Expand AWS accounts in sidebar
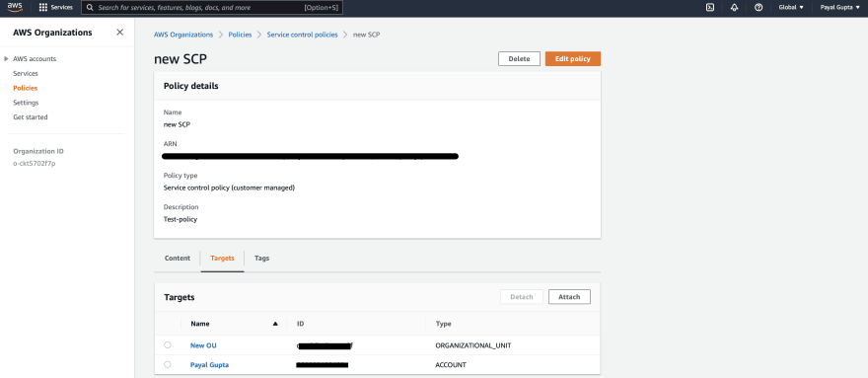This screenshot has width=868, height=378. click(6, 59)
